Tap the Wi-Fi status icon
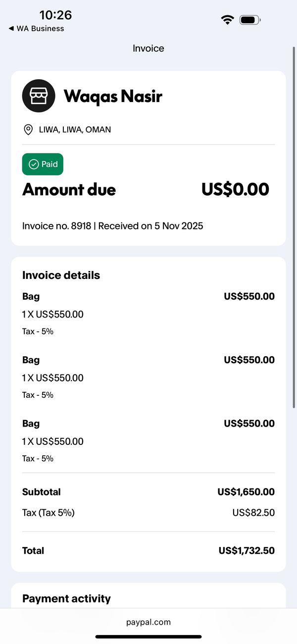Image resolution: width=297 pixels, height=644 pixels. (227, 20)
